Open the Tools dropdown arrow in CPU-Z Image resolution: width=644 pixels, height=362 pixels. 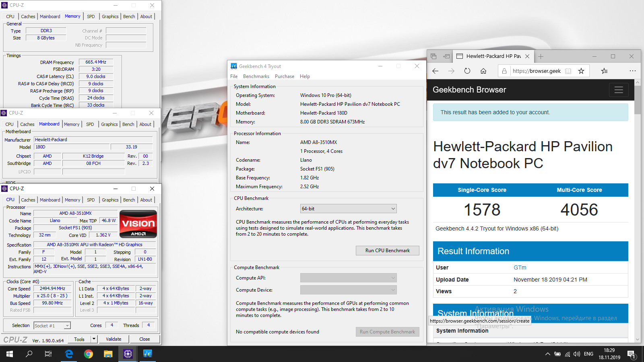click(94, 339)
